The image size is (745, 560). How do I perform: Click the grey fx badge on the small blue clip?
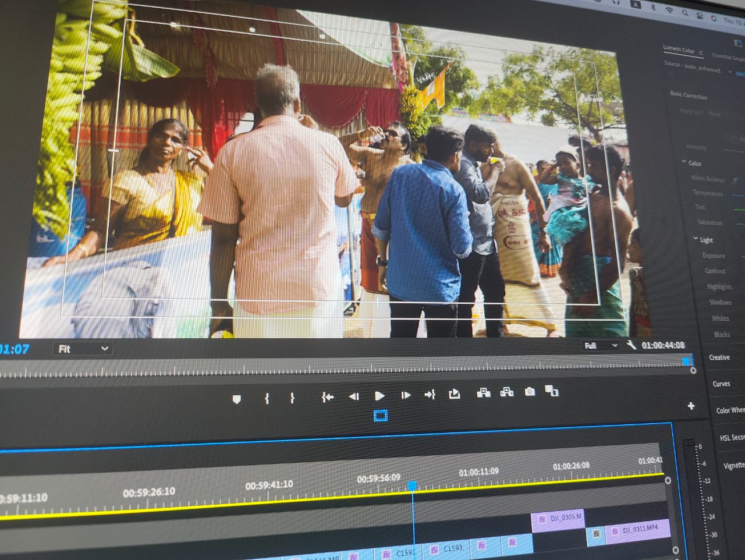596,533
